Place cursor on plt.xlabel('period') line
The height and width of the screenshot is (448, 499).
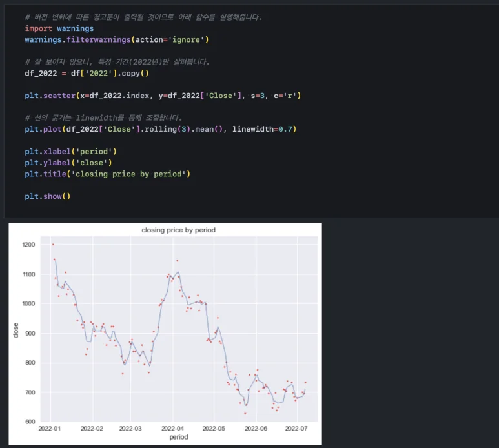[x=71, y=152]
